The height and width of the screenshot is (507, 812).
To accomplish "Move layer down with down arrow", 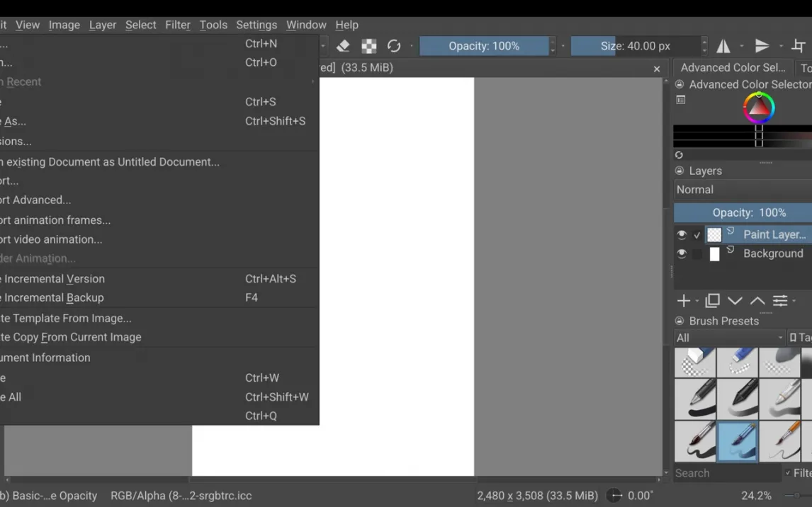I will pos(735,301).
